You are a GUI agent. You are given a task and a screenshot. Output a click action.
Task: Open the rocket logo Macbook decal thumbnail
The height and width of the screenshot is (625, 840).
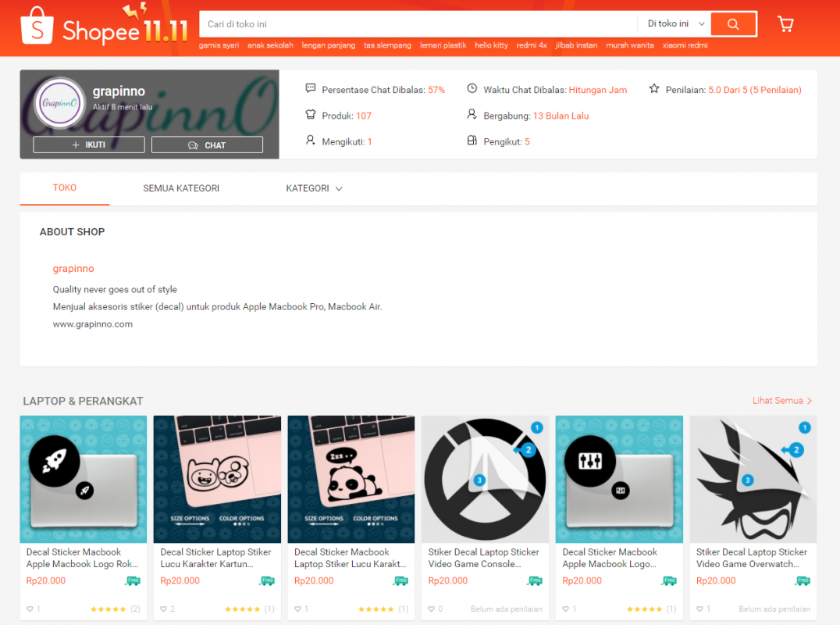point(84,479)
